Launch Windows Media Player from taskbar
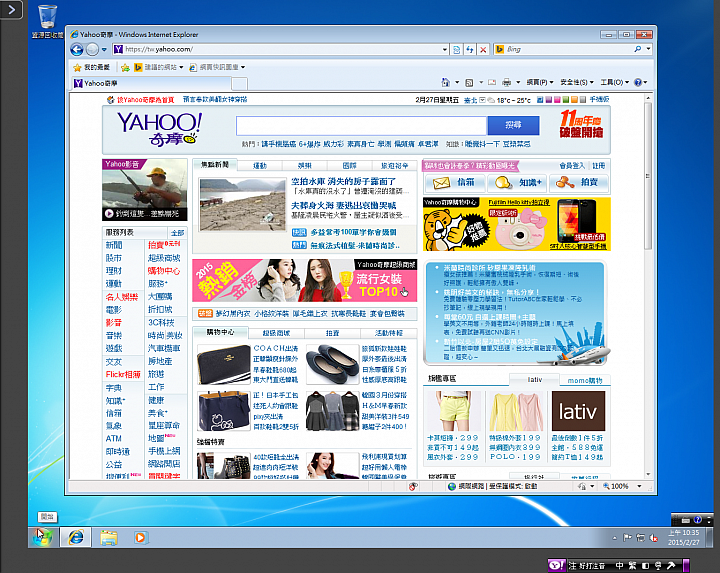Viewport: 720px width, 573px height. (141, 537)
